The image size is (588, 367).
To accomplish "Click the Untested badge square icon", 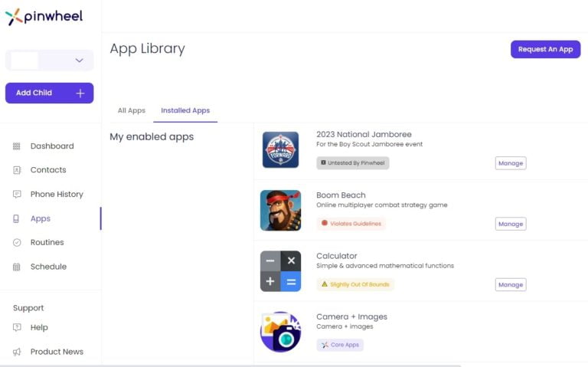I will click(x=323, y=162).
